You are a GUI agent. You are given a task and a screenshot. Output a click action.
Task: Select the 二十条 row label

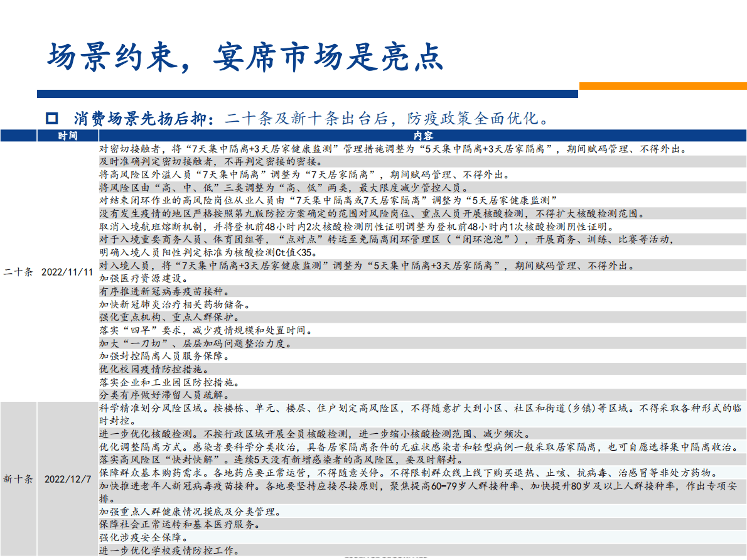click(19, 272)
